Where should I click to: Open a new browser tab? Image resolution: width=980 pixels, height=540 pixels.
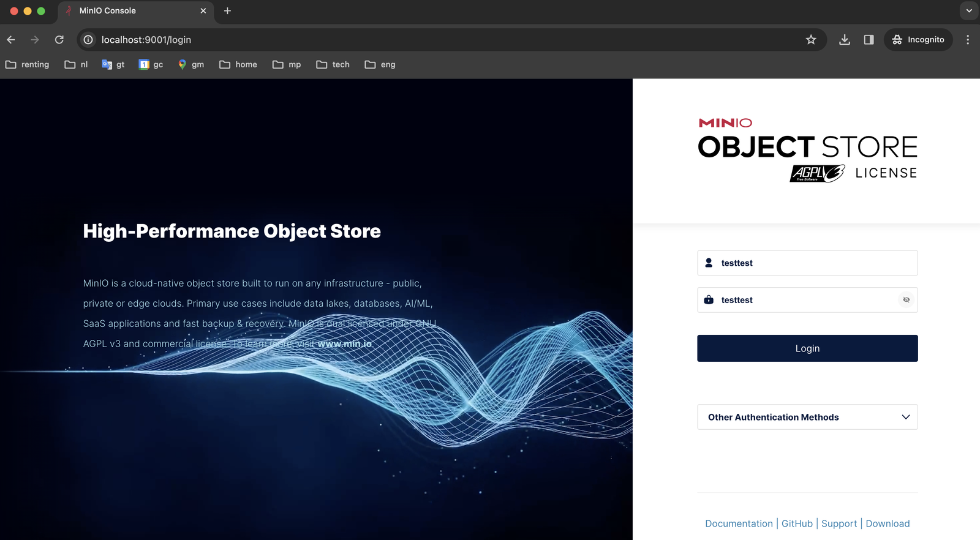coord(227,11)
